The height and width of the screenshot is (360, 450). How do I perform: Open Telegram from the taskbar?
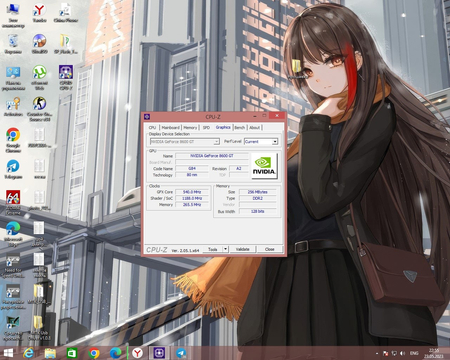click(181, 353)
